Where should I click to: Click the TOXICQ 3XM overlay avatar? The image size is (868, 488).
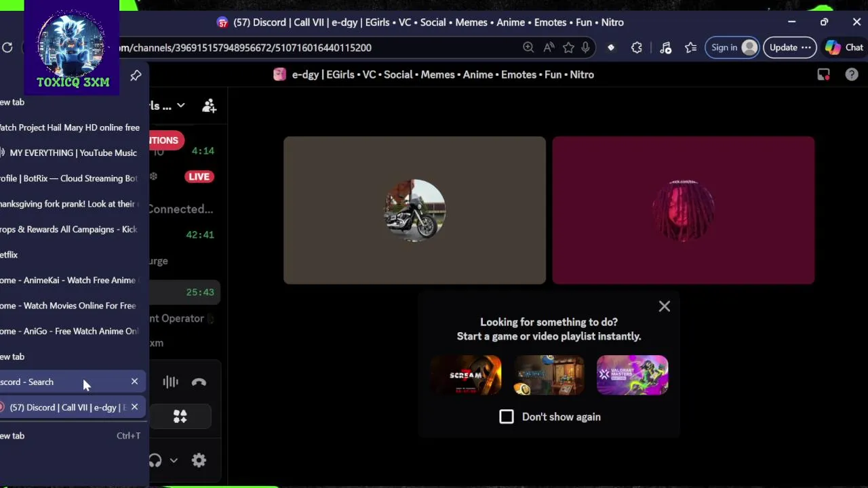[x=73, y=47]
